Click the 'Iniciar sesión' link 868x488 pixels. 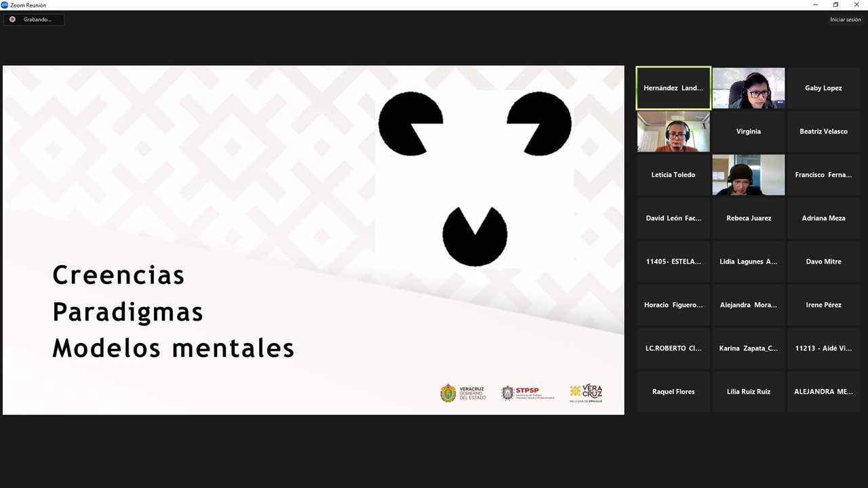845,20
